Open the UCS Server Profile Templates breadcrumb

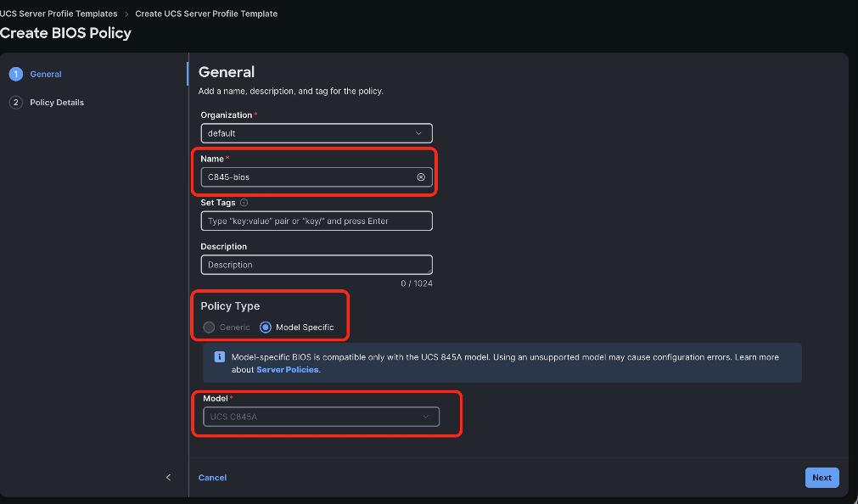(x=59, y=14)
